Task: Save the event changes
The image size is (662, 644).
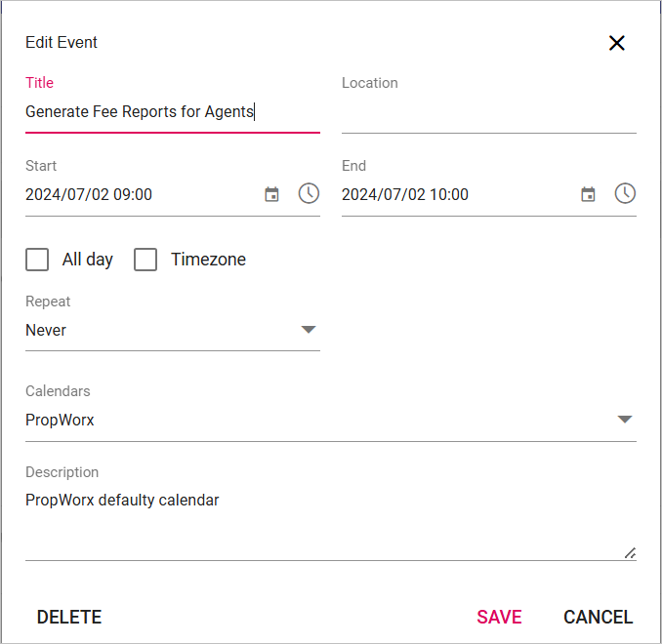Action: pos(499,617)
